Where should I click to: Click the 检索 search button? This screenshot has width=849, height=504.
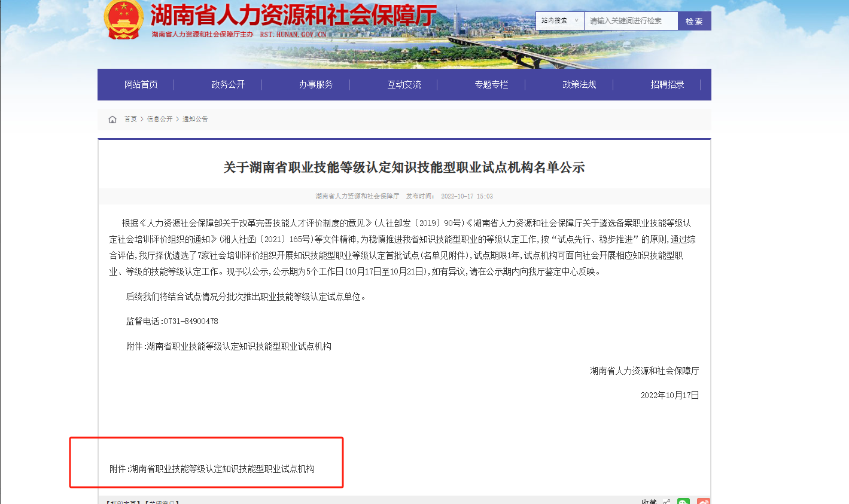coord(694,21)
